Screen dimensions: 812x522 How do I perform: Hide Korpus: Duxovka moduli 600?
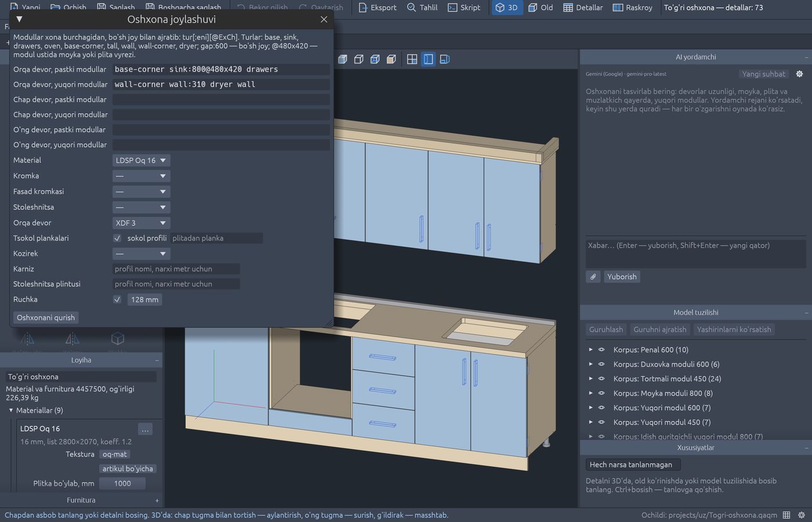click(x=601, y=364)
